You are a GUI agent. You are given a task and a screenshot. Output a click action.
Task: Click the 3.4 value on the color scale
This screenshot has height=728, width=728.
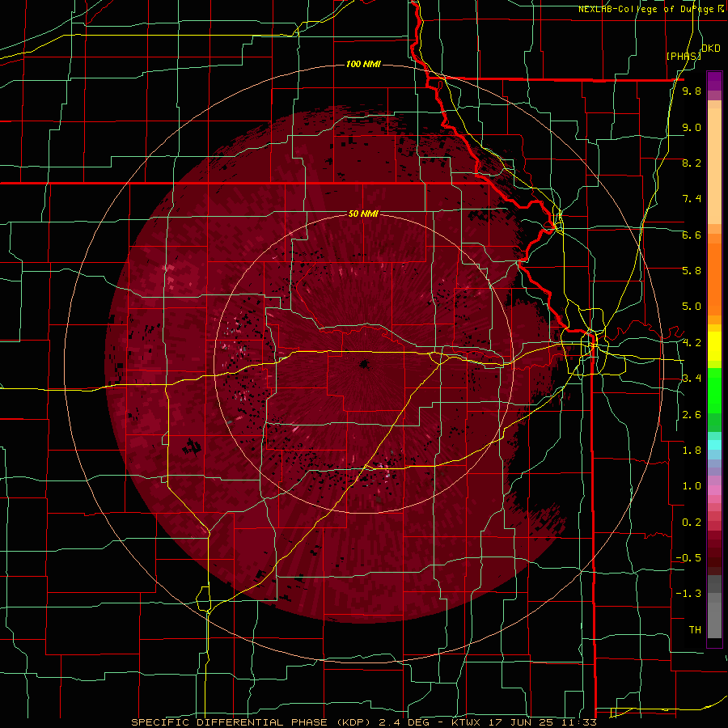tap(692, 378)
